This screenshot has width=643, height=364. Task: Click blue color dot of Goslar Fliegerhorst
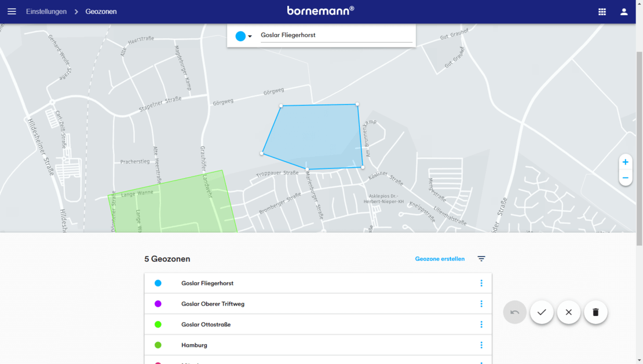tap(158, 284)
